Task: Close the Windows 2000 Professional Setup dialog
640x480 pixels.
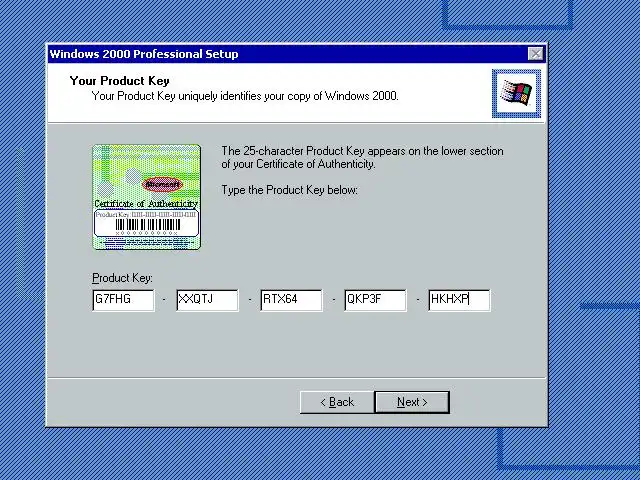Action: click(536, 54)
